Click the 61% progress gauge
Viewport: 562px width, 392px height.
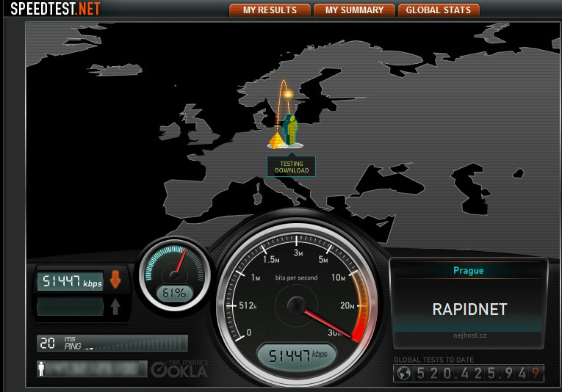point(175,275)
